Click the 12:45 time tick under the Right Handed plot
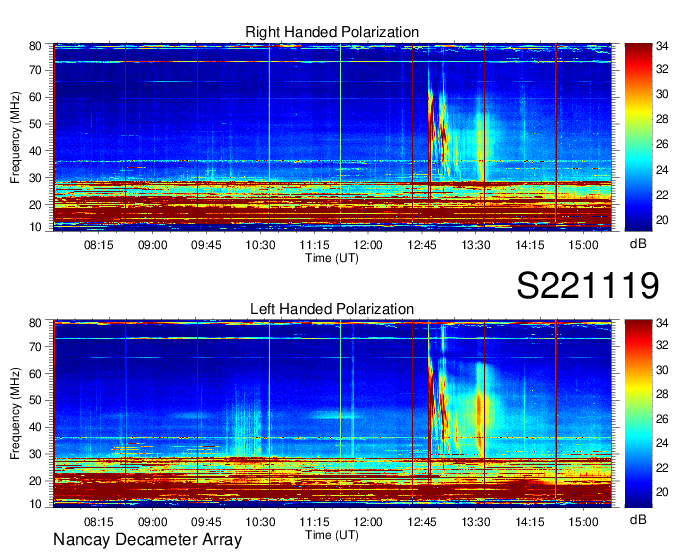680x552 pixels. tap(422, 245)
